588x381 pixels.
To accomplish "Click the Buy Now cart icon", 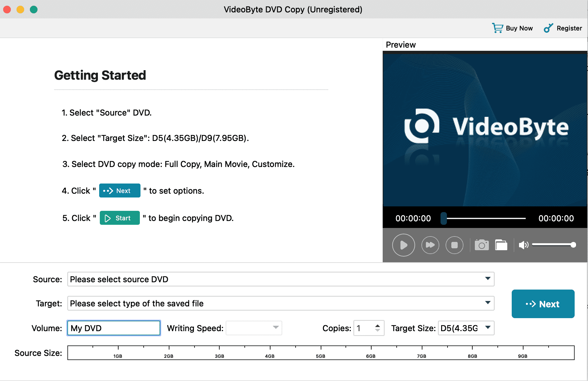I will [497, 28].
